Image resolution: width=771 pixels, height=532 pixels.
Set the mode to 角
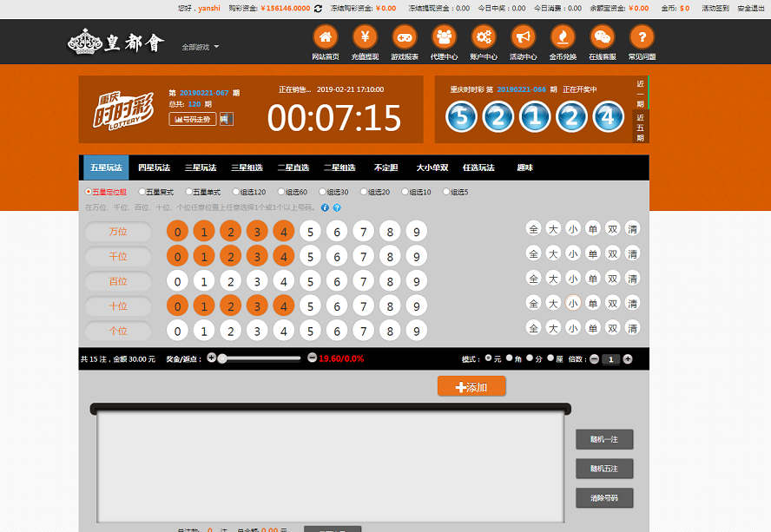coord(510,358)
